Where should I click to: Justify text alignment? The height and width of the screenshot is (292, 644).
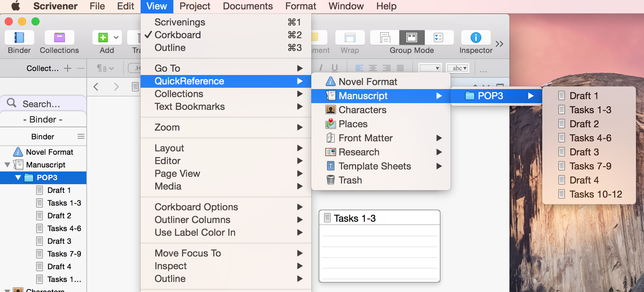tap(400, 68)
